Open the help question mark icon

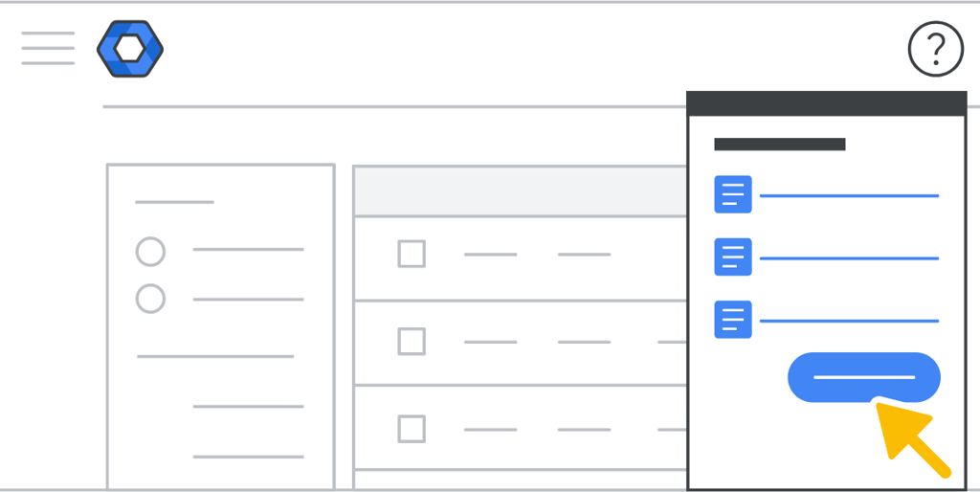pos(935,48)
